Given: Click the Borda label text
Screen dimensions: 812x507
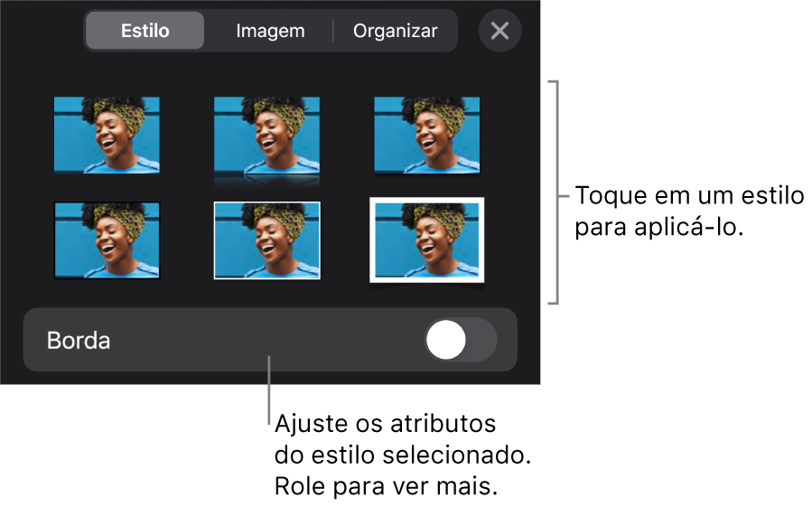Looking at the screenshot, I should (79, 341).
